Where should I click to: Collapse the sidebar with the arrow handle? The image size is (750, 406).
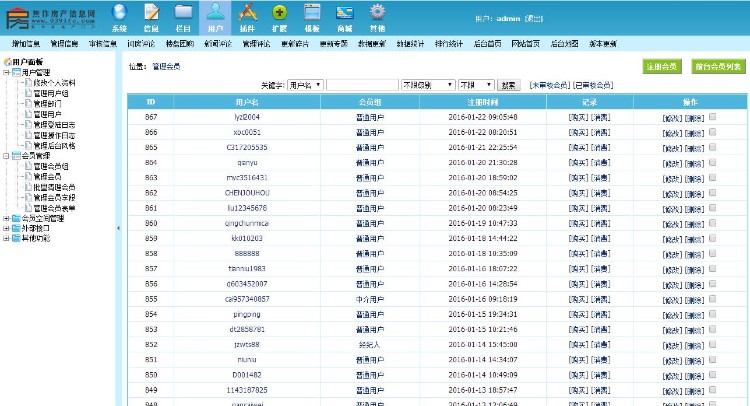[x=118, y=228]
